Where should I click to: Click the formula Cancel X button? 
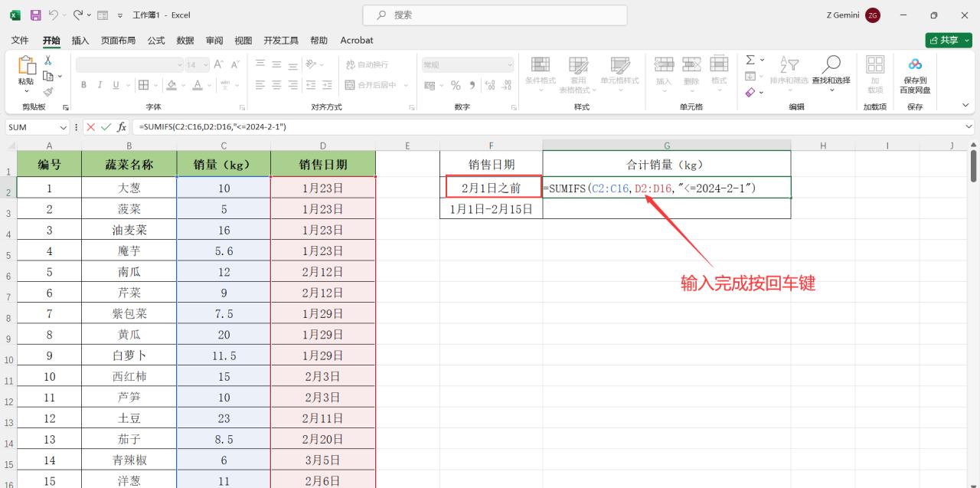pos(91,127)
